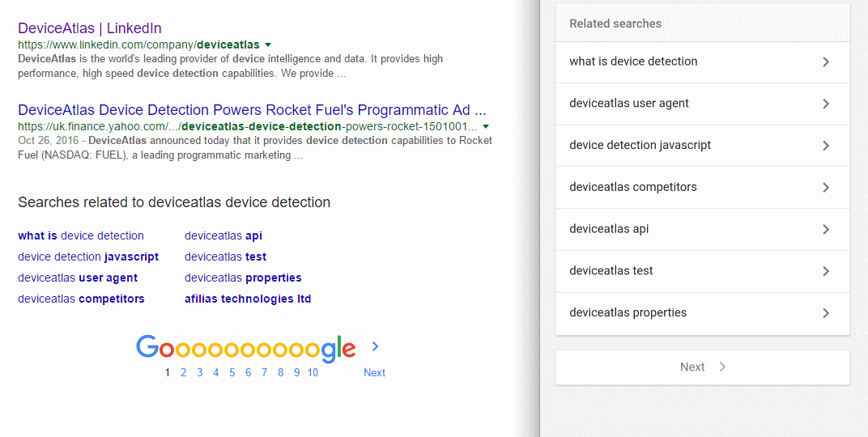868x437 pixels.
Task: Click chevron in 'deviceatlas api' panel row
Action: (x=825, y=230)
